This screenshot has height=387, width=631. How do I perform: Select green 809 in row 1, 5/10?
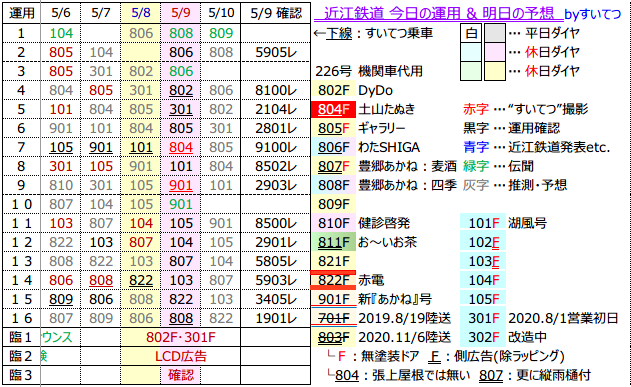click(x=221, y=33)
